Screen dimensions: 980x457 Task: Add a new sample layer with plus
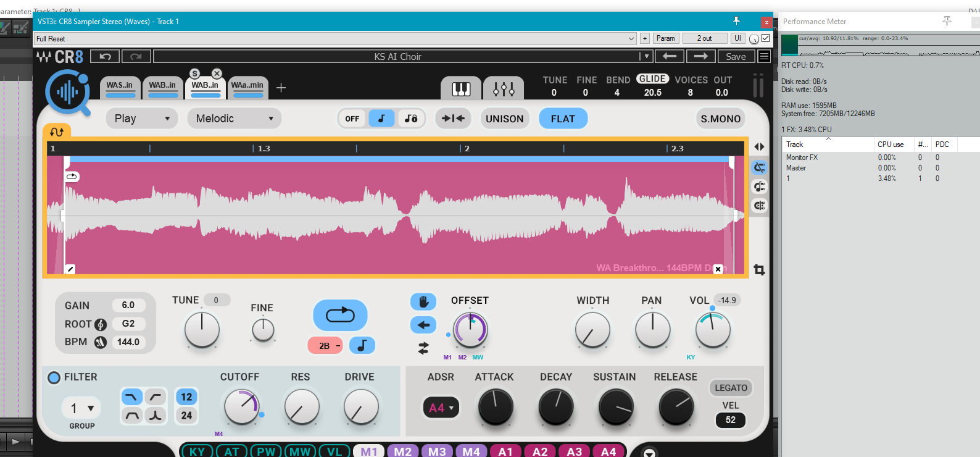coord(281,88)
